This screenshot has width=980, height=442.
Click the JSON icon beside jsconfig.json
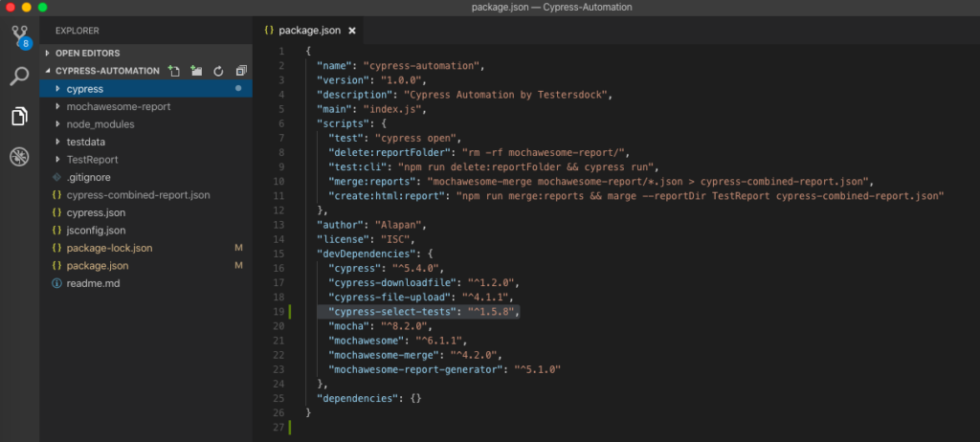56,230
